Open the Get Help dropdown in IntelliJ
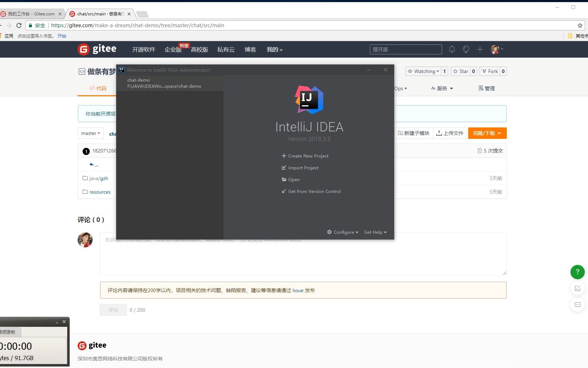 pos(375,232)
